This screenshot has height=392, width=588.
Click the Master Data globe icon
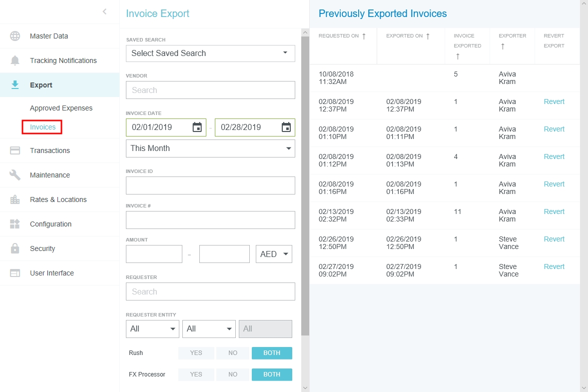pyautogui.click(x=15, y=36)
